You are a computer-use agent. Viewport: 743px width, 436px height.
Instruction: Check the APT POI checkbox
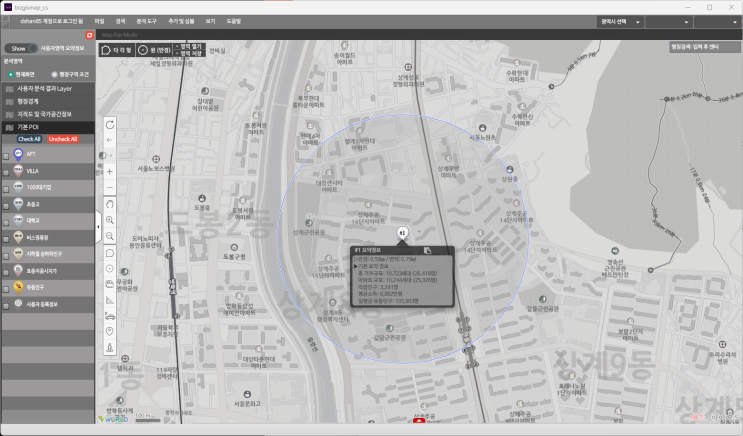pyautogui.click(x=6, y=155)
